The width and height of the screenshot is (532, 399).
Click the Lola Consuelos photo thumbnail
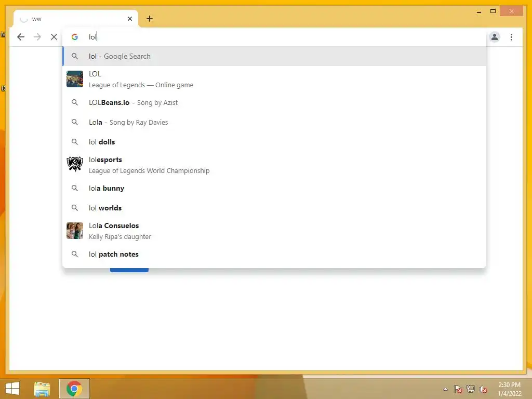(75, 231)
